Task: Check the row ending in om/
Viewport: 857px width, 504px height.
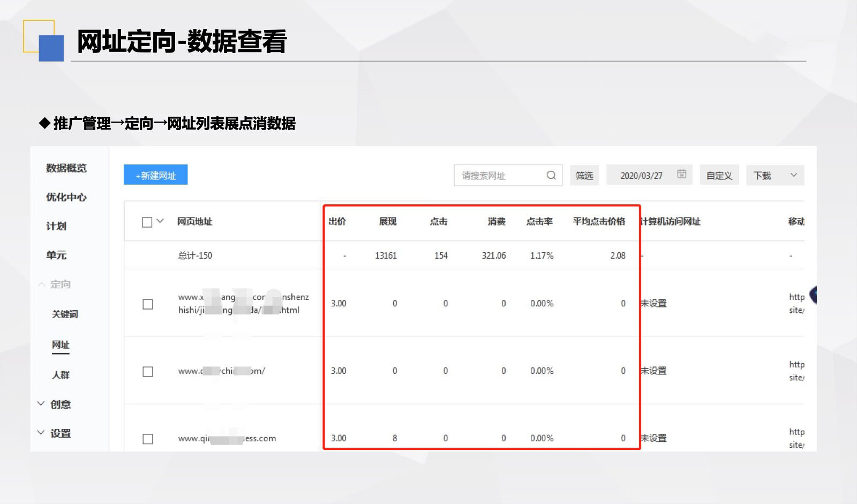Action: 148,371
